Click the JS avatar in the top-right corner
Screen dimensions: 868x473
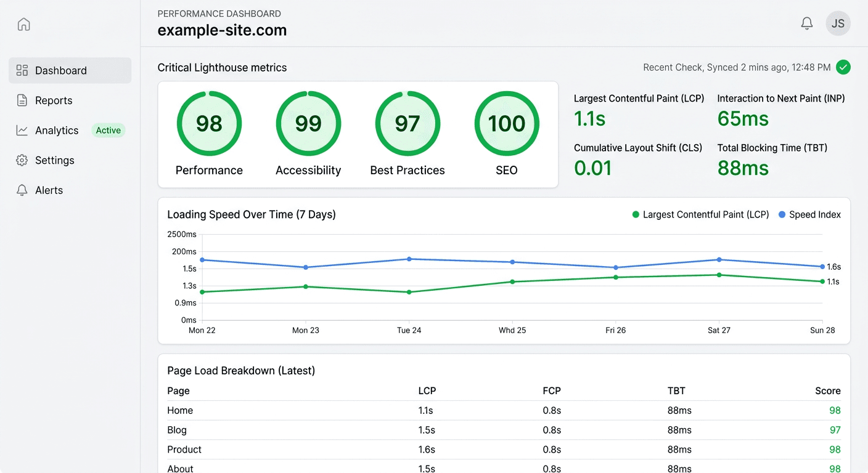point(838,23)
